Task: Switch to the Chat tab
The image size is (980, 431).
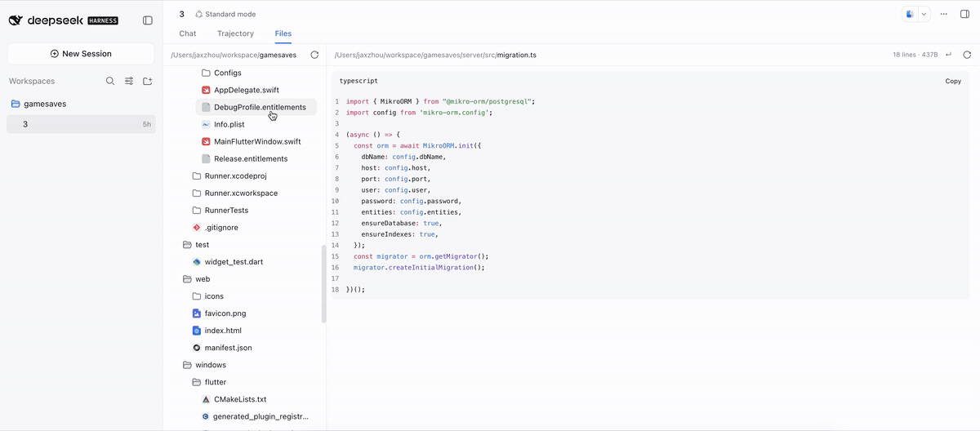Action: tap(188, 33)
